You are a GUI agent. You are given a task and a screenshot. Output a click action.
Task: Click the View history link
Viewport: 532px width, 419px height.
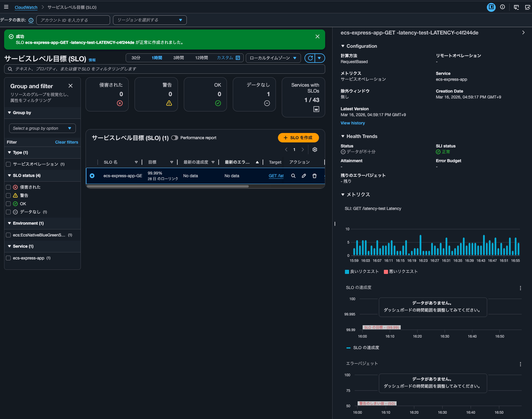tap(353, 123)
